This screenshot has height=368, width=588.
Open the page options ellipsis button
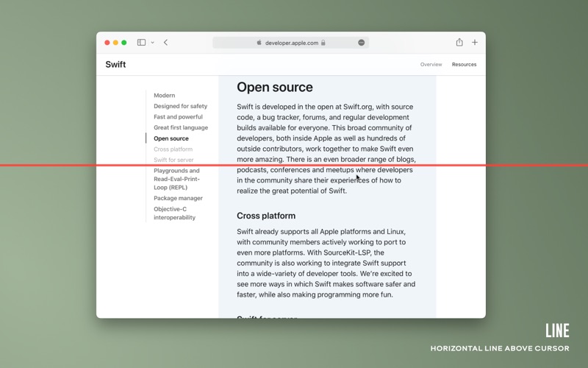click(361, 43)
